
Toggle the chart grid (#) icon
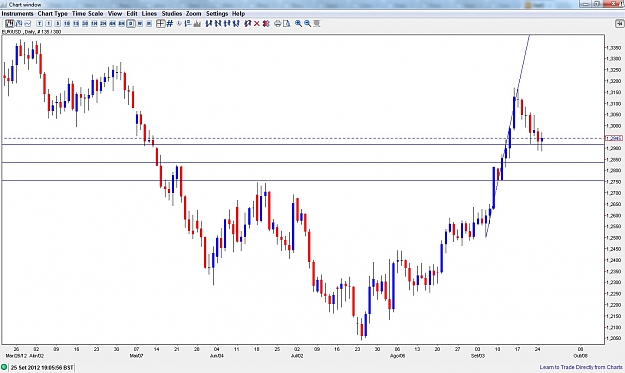pyautogui.click(x=169, y=24)
